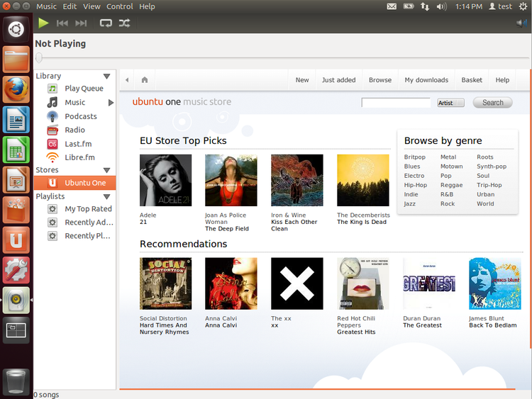The image size is (532, 399).
Task: Skip to the next track
Action: coord(82,23)
